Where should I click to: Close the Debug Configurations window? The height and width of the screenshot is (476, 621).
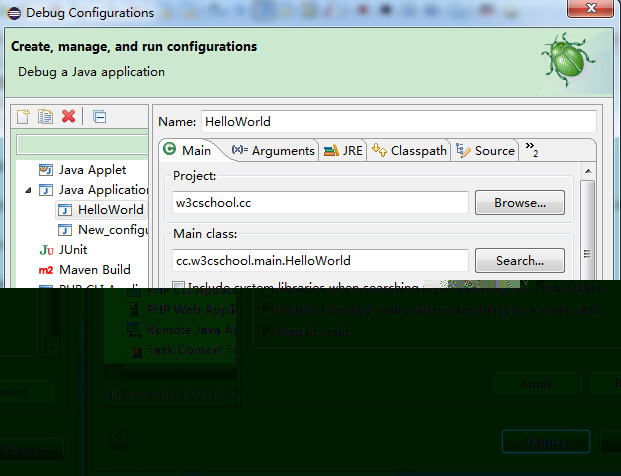591,8
